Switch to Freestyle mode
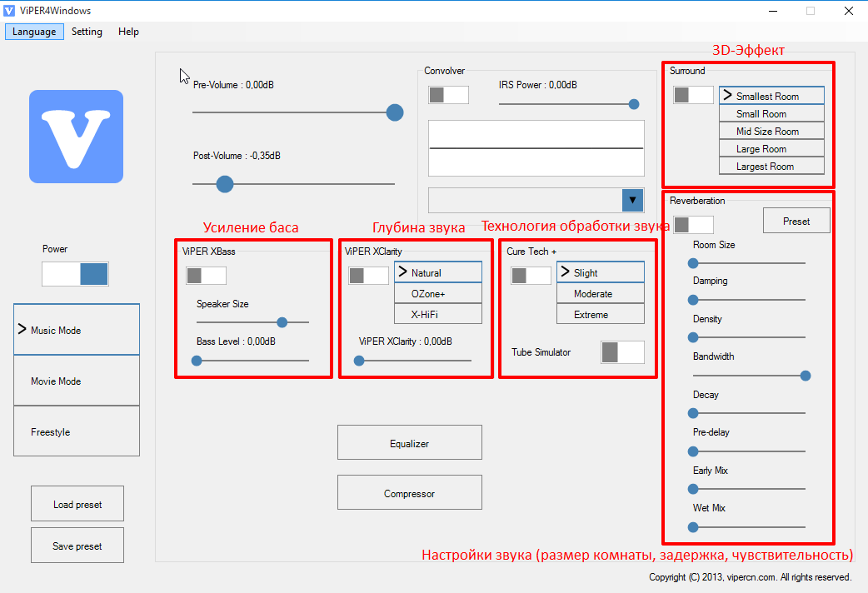 click(x=77, y=431)
